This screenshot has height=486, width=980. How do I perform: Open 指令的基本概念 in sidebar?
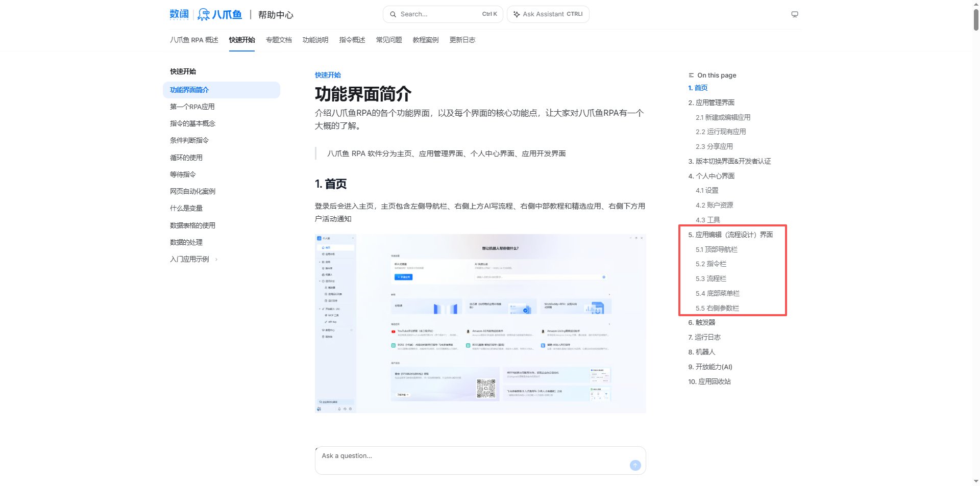pos(193,123)
